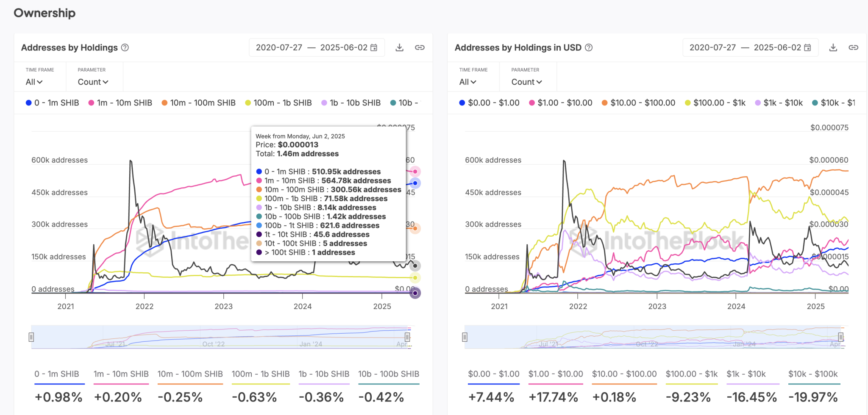This screenshot has height=415, width=868.
Task: Open calendar icon in USD chart date range
Action: pyautogui.click(x=807, y=47)
